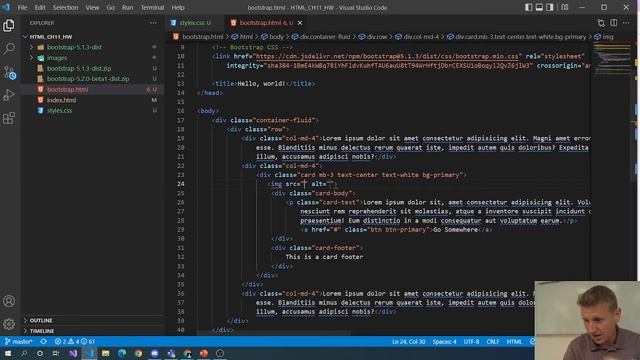Open index.html from Explorer
Image resolution: width=640 pixels, height=360 pixels.
[x=61, y=100]
